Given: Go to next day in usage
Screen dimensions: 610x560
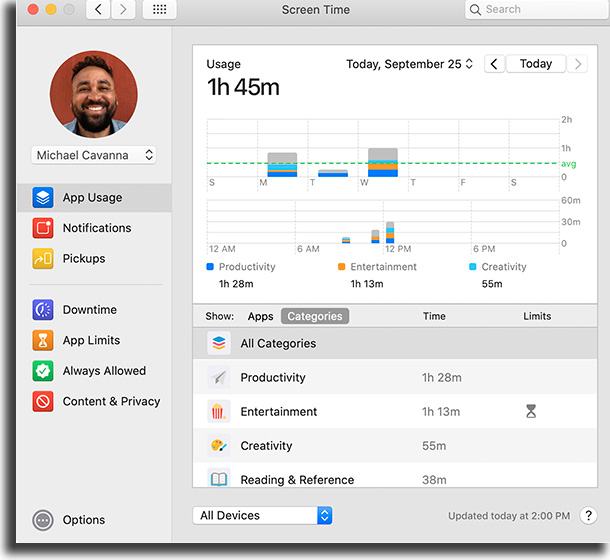Looking at the screenshot, I should point(577,64).
